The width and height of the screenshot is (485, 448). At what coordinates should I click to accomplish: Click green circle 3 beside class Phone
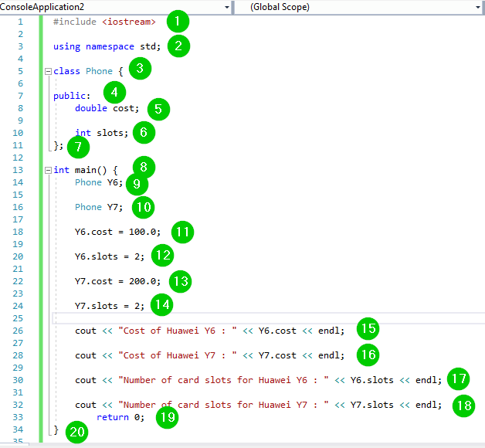[x=140, y=70]
